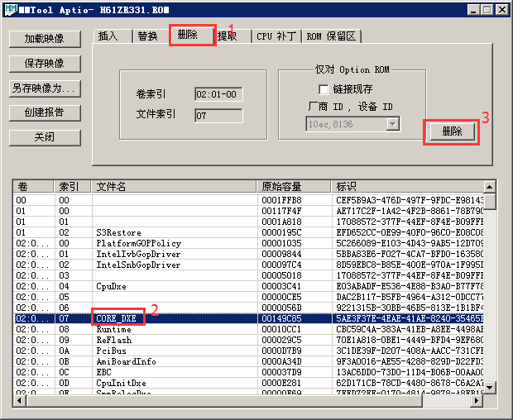Click the horizontal scroll right arrow
This screenshot has height=420, width=513.
[477, 400]
